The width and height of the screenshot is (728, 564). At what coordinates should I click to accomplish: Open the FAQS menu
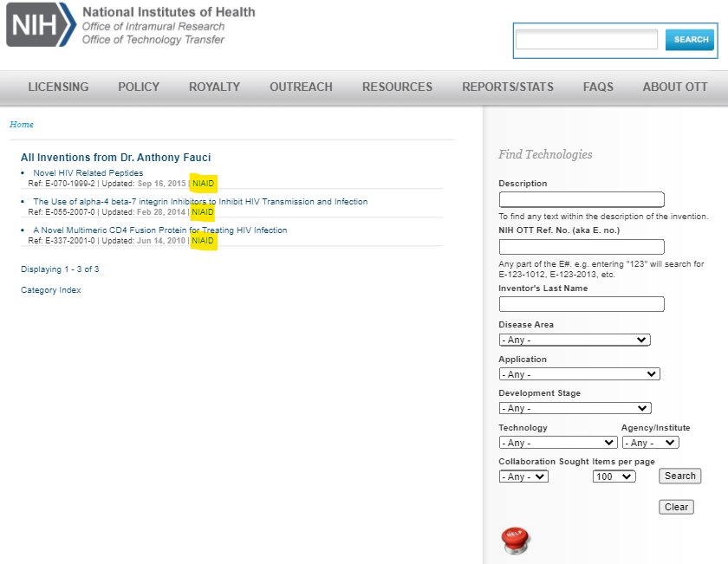pos(598,87)
